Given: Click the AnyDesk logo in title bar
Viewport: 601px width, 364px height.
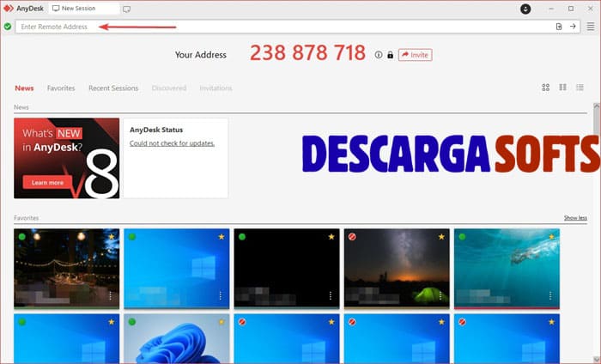Looking at the screenshot, I should (9, 8).
